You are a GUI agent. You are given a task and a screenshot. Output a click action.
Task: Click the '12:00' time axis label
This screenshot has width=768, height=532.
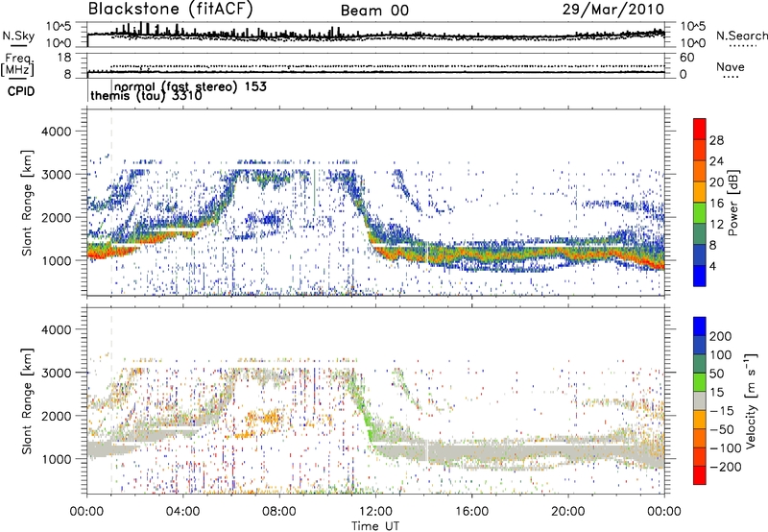pyautogui.click(x=375, y=512)
